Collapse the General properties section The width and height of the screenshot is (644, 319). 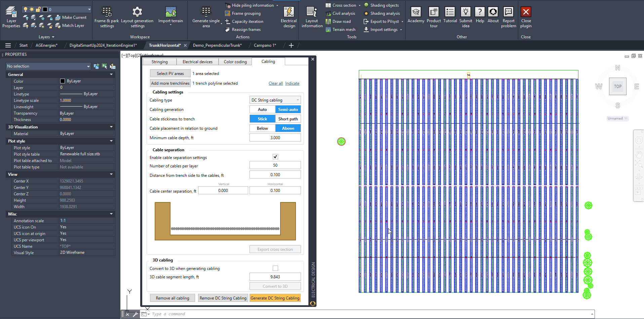pos(111,75)
